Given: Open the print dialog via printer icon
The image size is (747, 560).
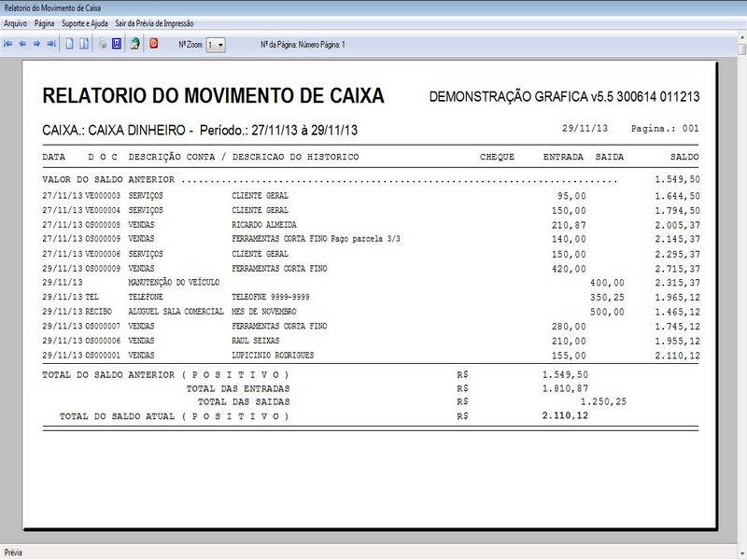Looking at the screenshot, I should click(x=103, y=43).
